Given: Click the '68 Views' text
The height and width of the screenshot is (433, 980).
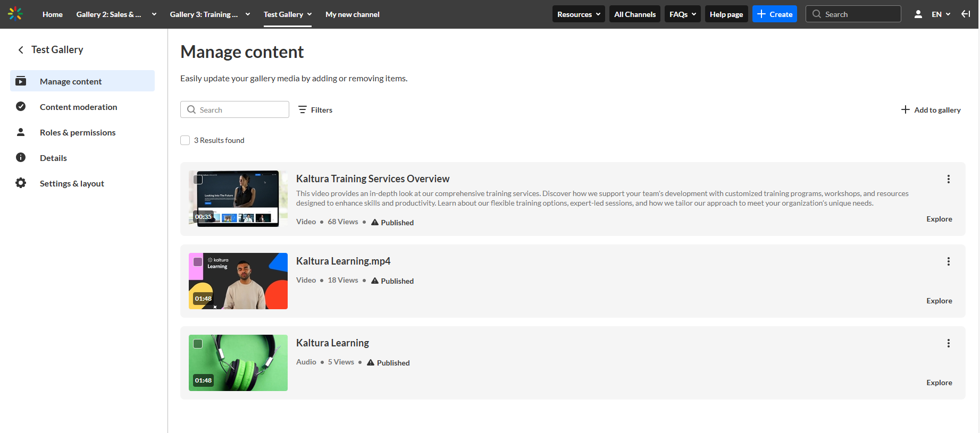Looking at the screenshot, I should pos(343,222).
